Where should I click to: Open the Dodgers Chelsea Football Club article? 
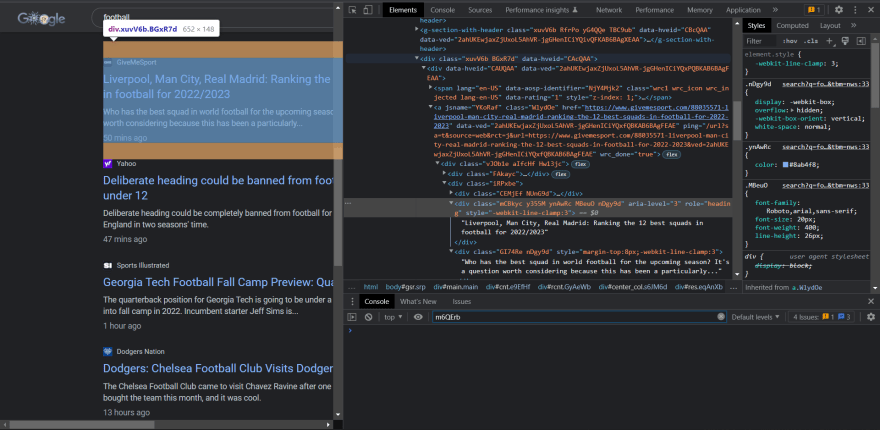(218, 369)
